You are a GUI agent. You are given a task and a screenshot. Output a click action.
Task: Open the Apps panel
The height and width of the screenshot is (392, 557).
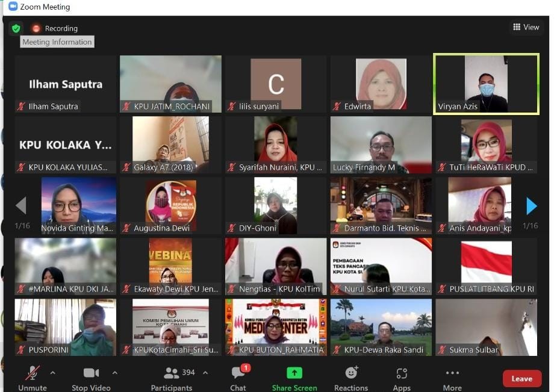click(x=402, y=373)
